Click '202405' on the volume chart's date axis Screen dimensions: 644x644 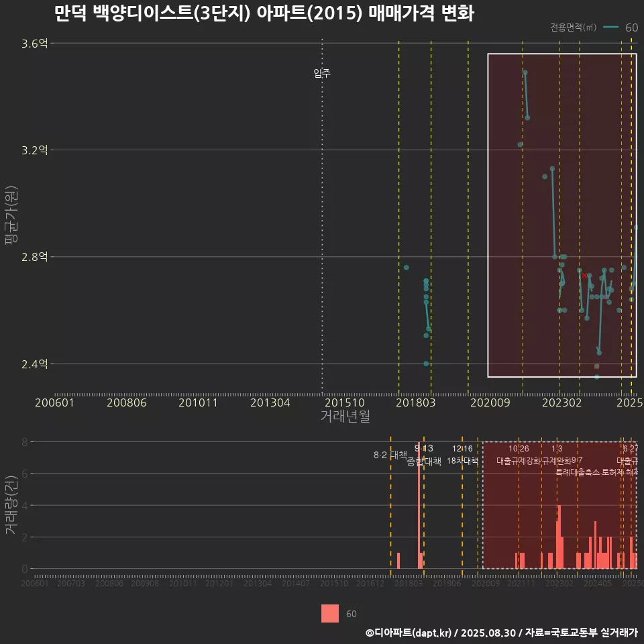point(598,583)
